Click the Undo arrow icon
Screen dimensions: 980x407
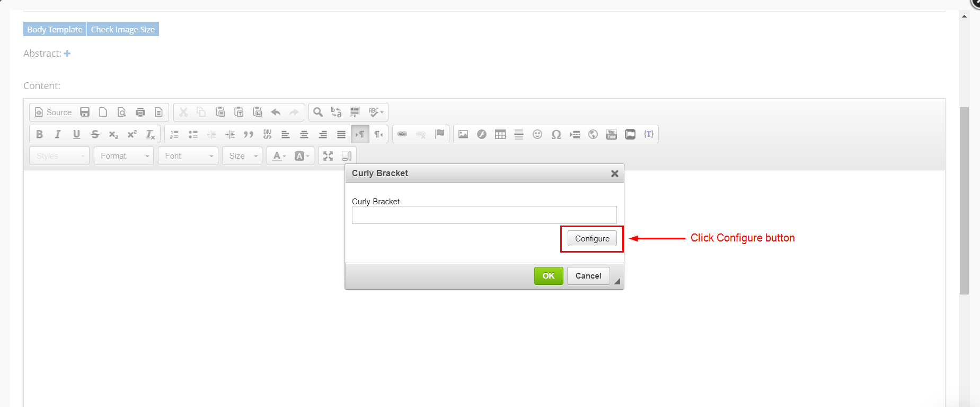click(276, 112)
